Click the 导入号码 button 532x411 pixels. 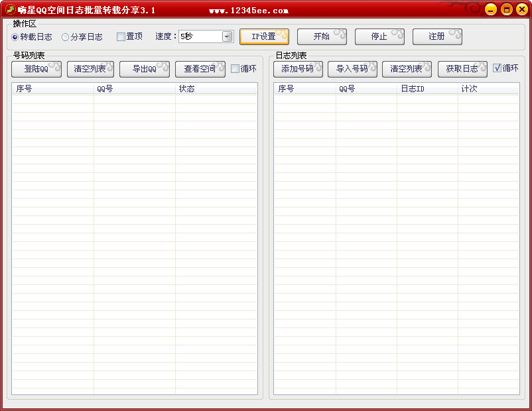point(352,69)
